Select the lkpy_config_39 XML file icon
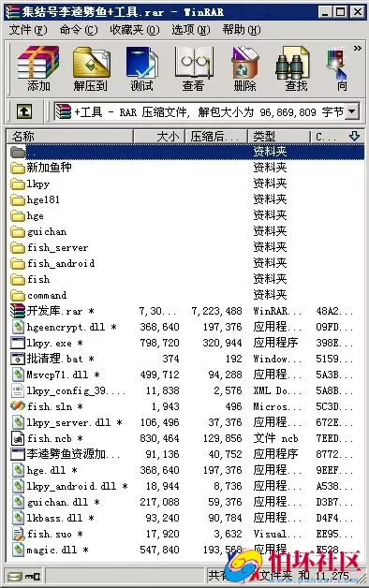Image resolution: width=369 pixels, height=588 pixels. [18, 390]
